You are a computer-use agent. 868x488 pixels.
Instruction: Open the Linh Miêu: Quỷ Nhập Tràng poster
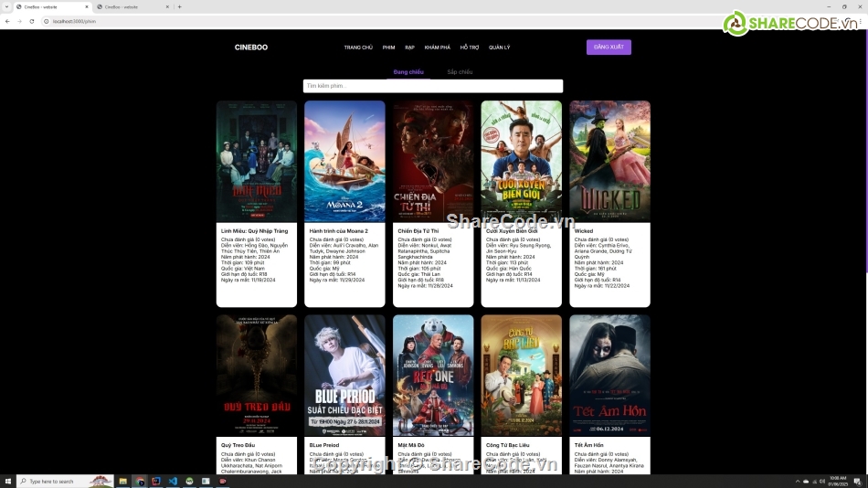click(x=257, y=161)
